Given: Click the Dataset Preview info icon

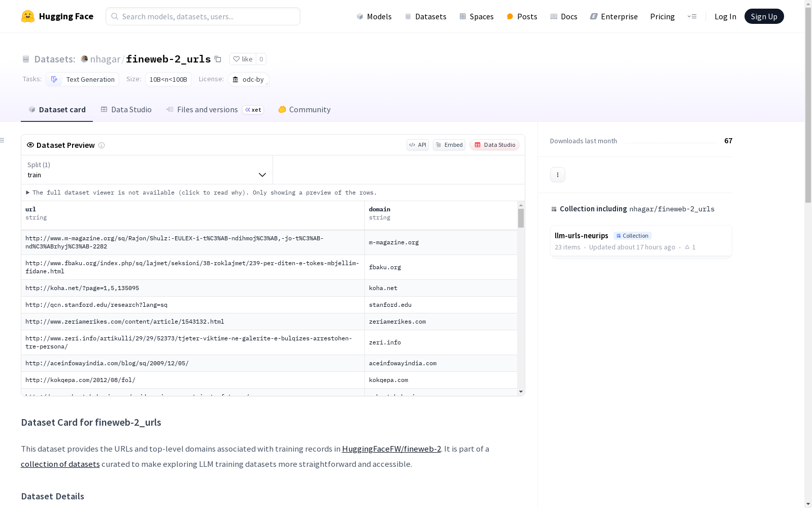Looking at the screenshot, I should tap(101, 145).
